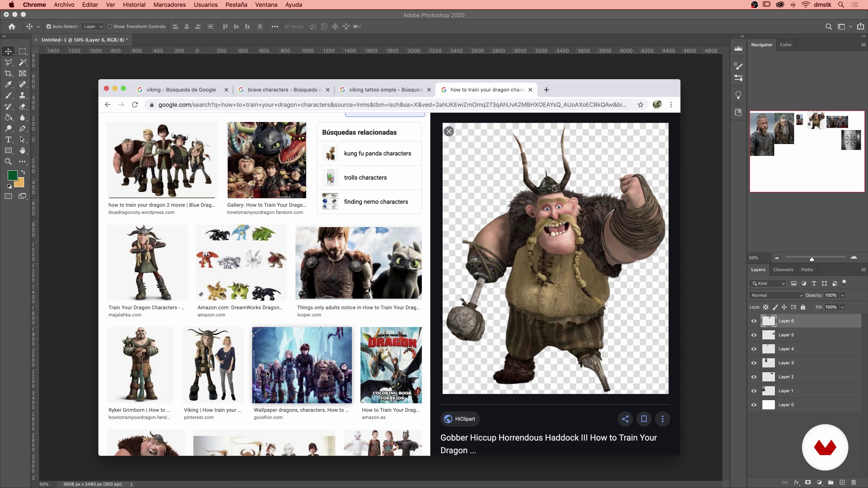Toggle Auto-Select checkbox
Viewport: 868px width, 488px height.
coord(49,27)
